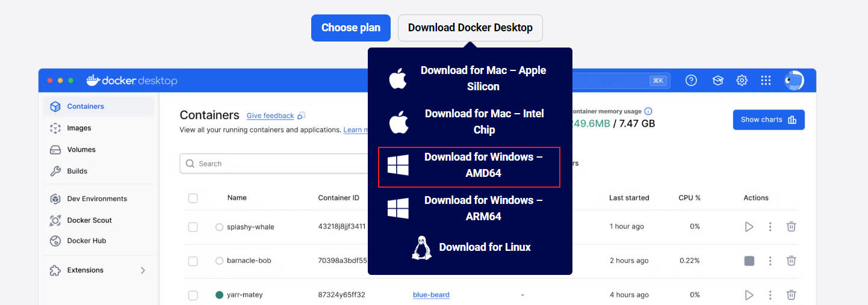Choose Download for Windows – ARM64

click(x=470, y=208)
